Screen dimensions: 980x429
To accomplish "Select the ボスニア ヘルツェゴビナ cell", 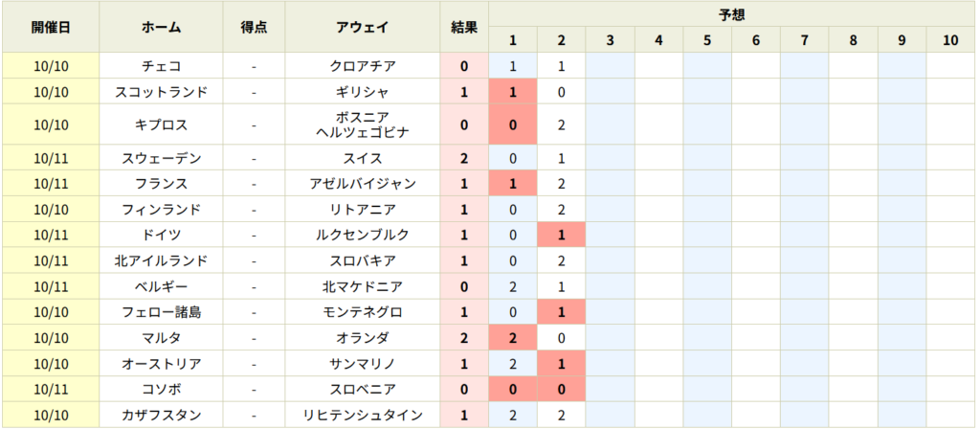I will pos(362,124).
